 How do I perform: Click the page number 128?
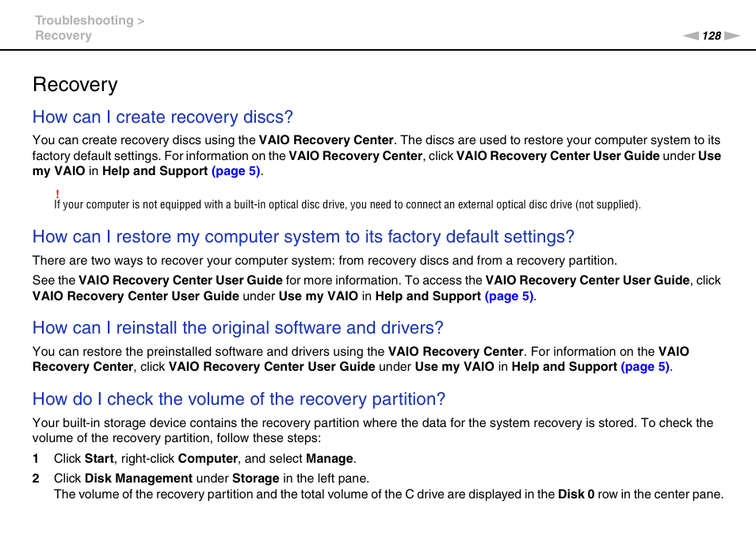711,36
